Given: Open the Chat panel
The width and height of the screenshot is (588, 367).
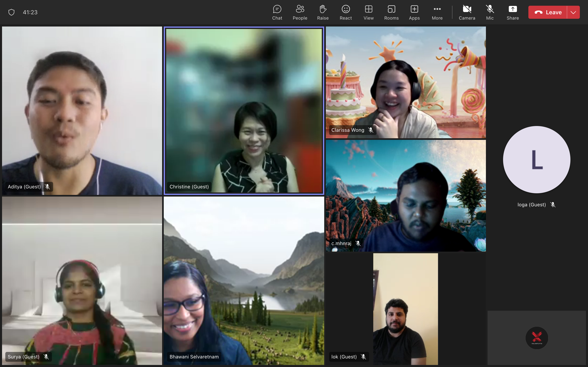Looking at the screenshot, I should (277, 12).
